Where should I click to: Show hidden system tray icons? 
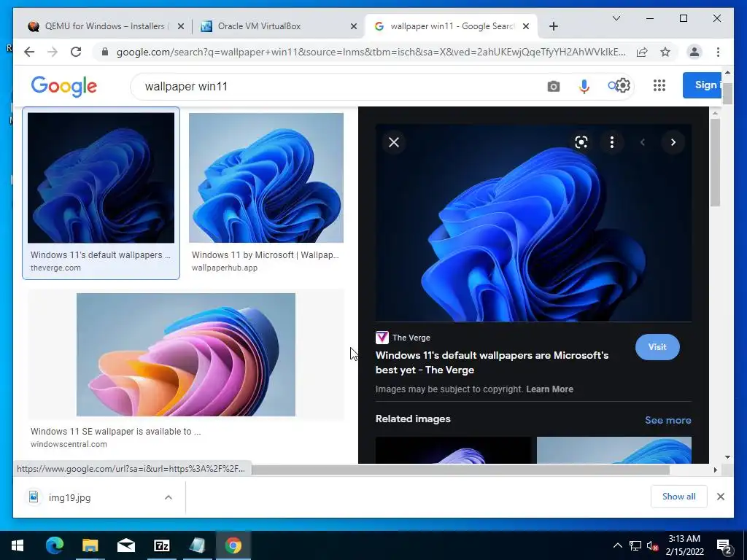[617, 545]
